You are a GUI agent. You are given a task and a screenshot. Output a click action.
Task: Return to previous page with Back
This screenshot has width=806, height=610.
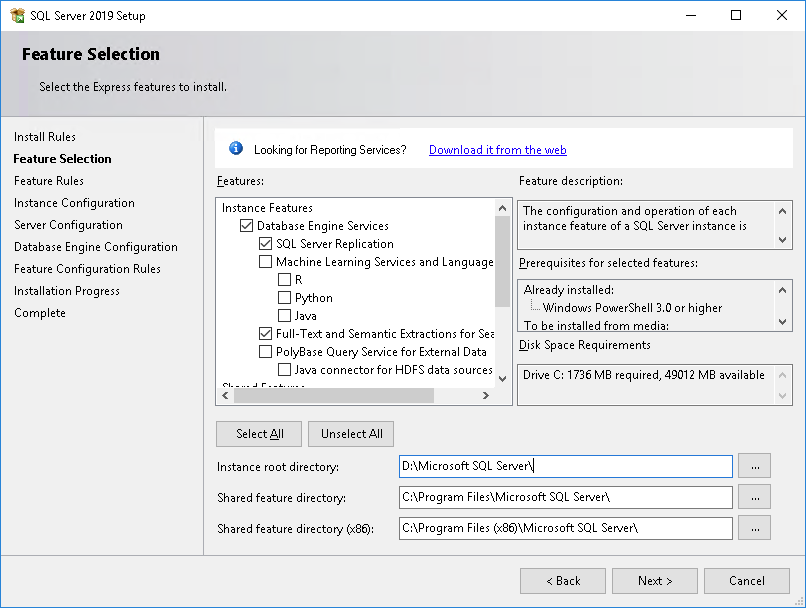tap(563, 581)
